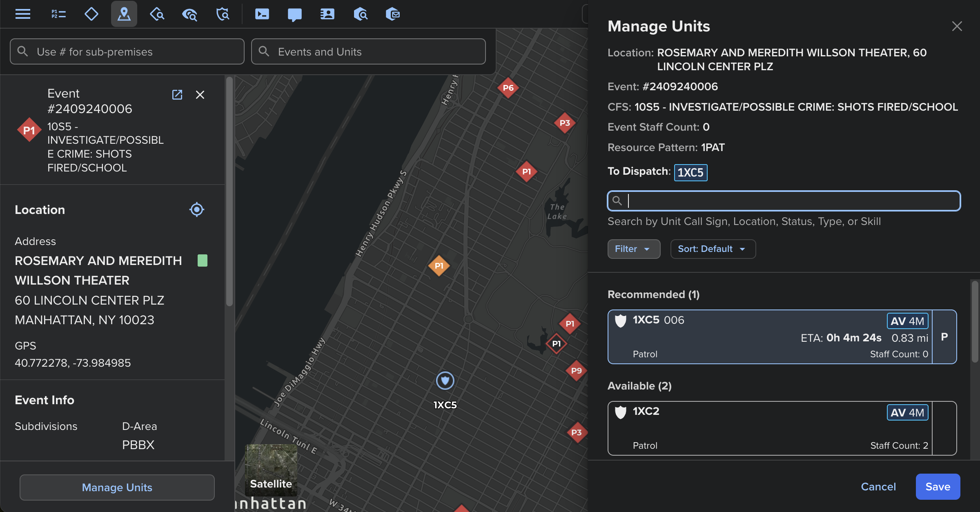
Task: Click the Events and Units search box
Action: (x=368, y=52)
